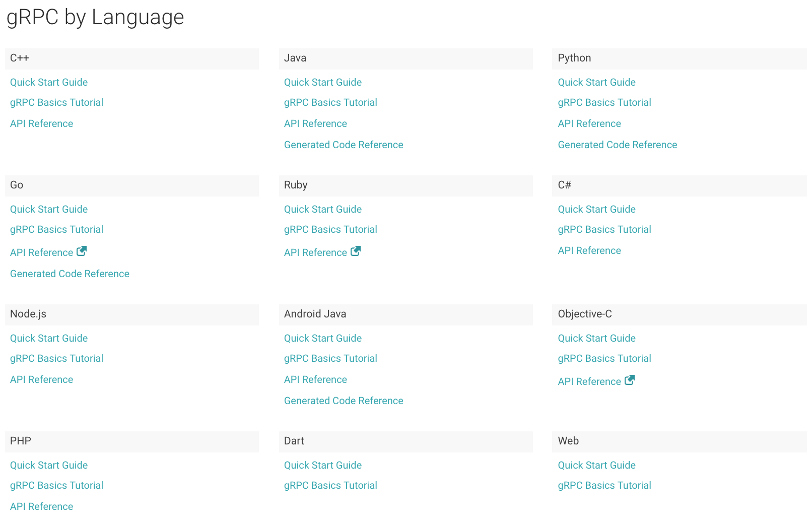Image resolution: width=812 pixels, height=521 pixels.
Task: Click the external link icon beside Go API Reference
Action: click(82, 251)
